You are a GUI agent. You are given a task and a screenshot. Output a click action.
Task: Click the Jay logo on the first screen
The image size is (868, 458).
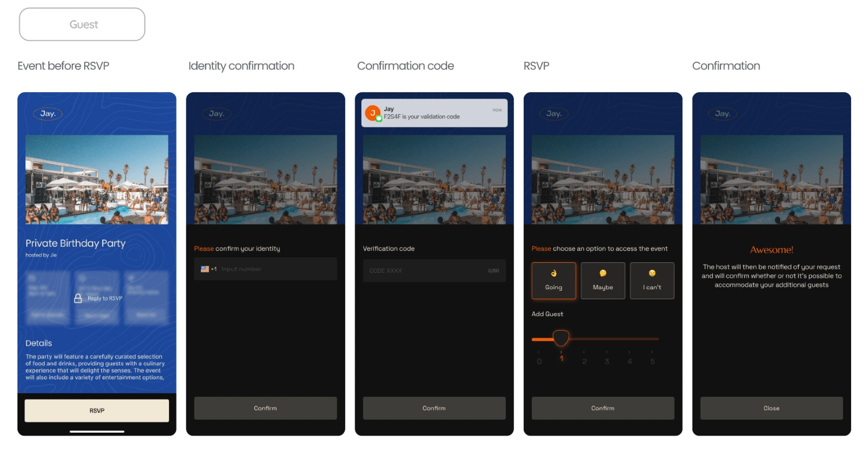point(48,114)
